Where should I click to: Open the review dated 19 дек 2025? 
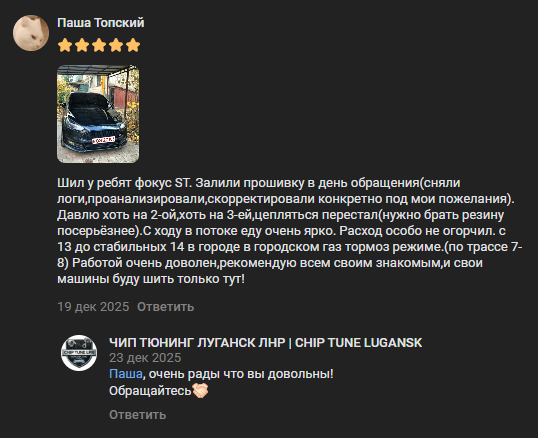point(93,307)
